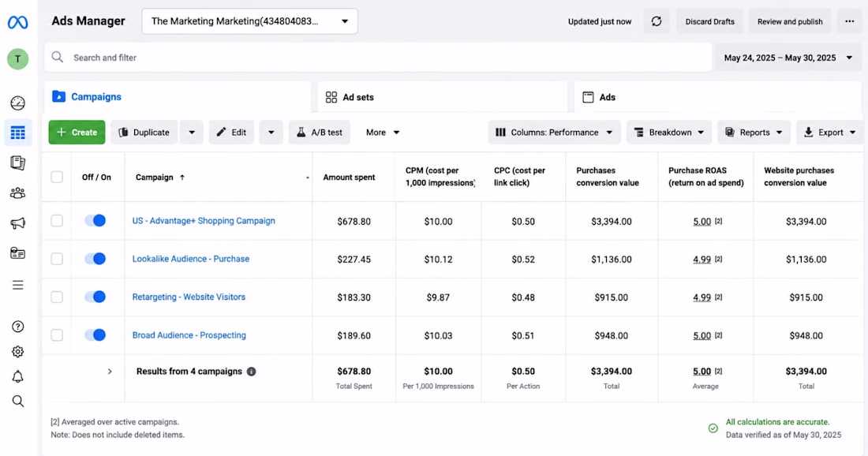This screenshot has height=456, width=868.
Task: Open the Help question mark icon
Action: click(17, 327)
